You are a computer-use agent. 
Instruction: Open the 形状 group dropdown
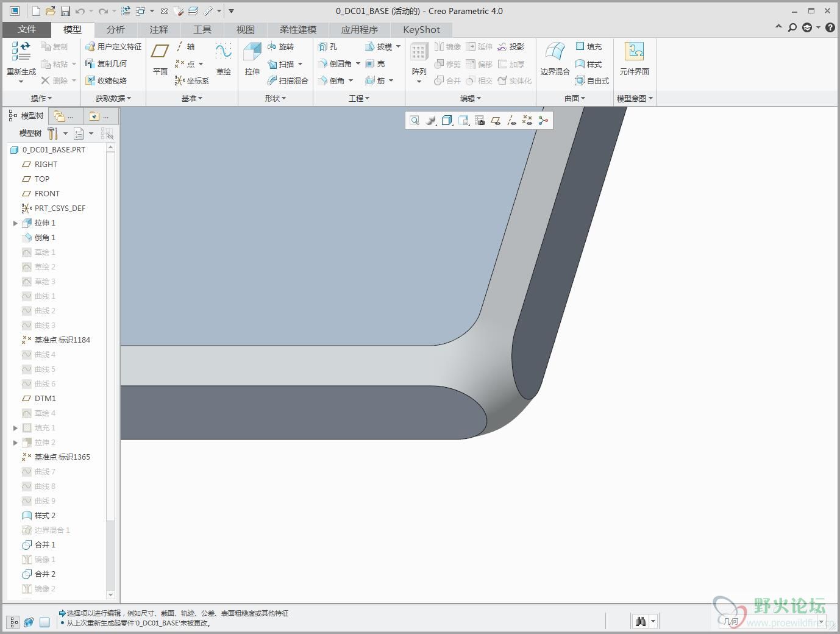click(x=276, y=98)
